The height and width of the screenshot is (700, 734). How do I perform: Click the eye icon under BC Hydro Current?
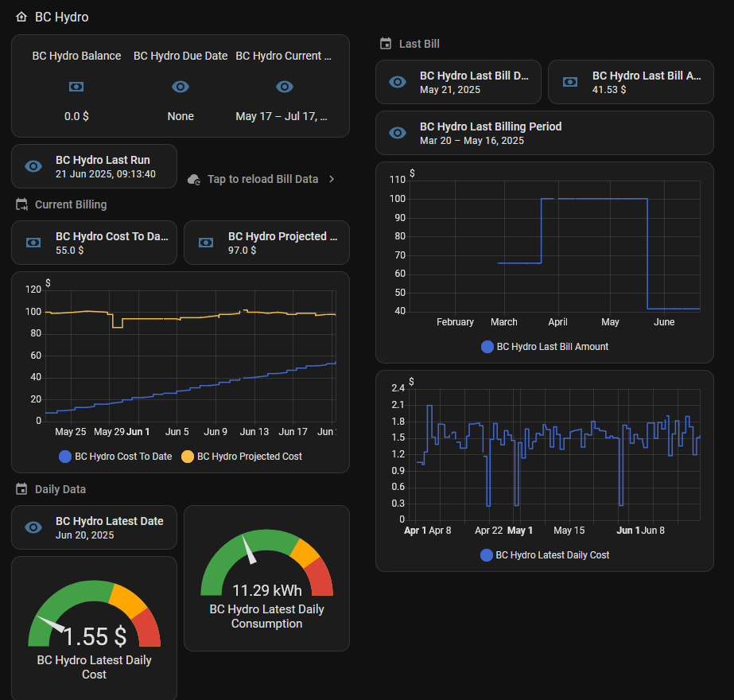pos(285,87)
